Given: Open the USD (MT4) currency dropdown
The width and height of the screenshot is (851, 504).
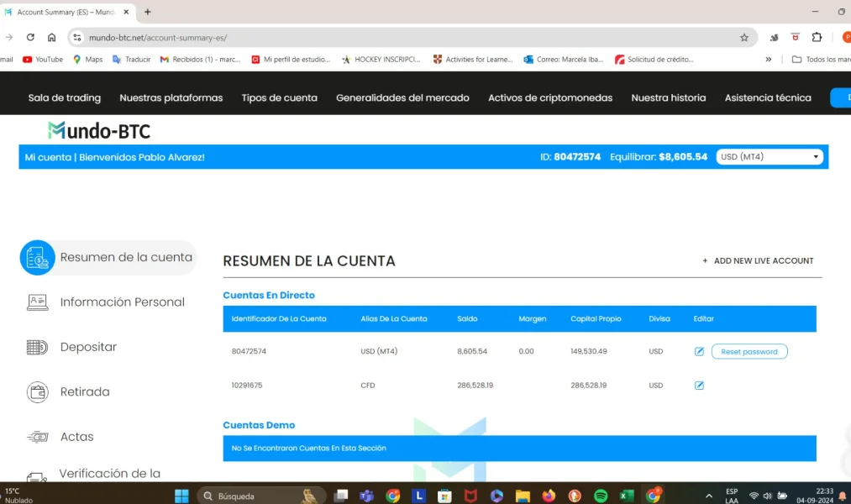Looking at the screenshot, I should tap(769, 156).
